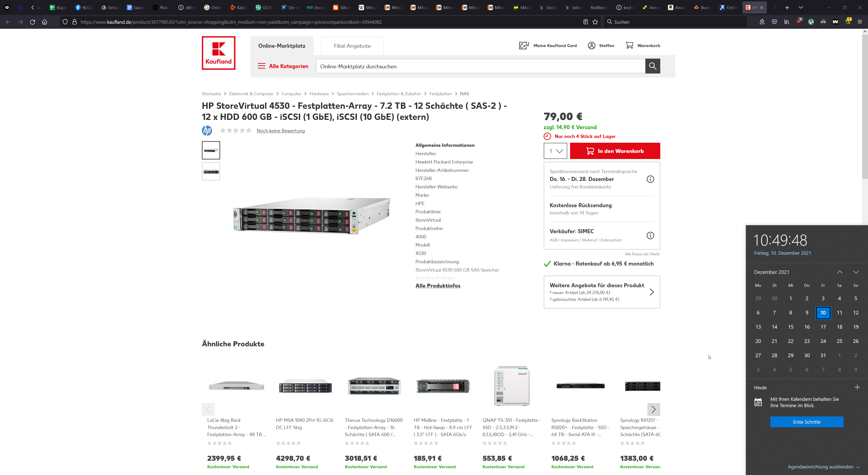This screenshot has height=475, width=868.
Task: List all open tabs dropdown
Action: pos(801,7)
